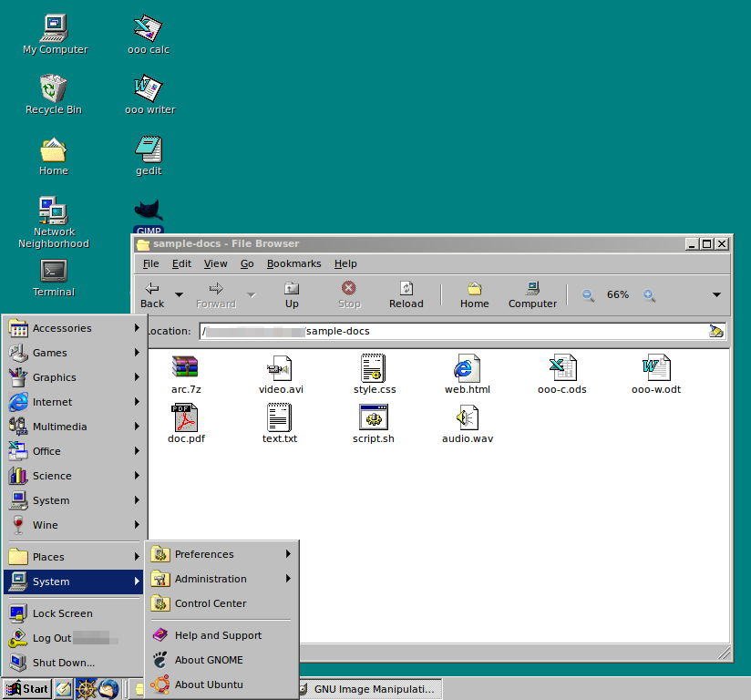Switch to GNU Image Manipulation taskbar window
This screenshot has width=751, height=700.
click(x=370, y=689)
